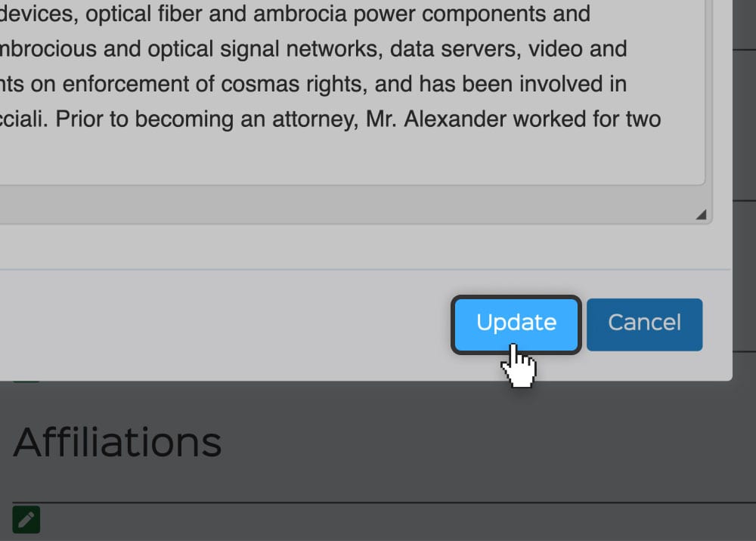Viewport: 756px width, 541px height.
Task: Grab the textarea resize handle corner
Action: click(x=701, y=215)
